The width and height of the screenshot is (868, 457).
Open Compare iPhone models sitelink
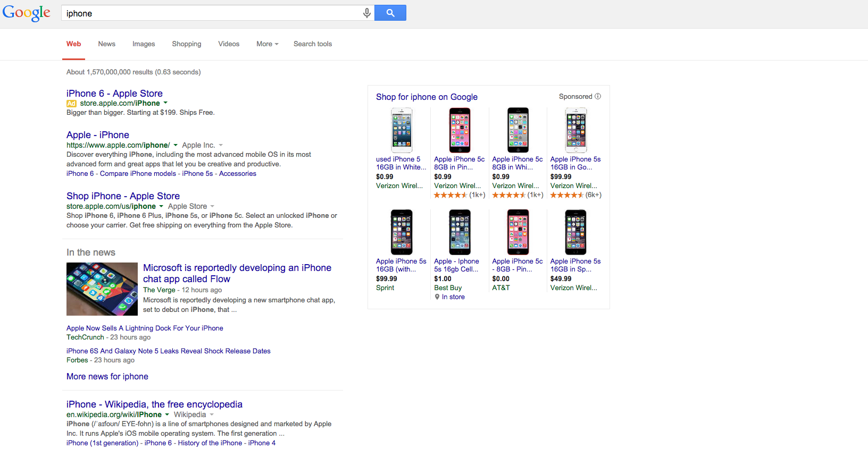click(138, 174)
